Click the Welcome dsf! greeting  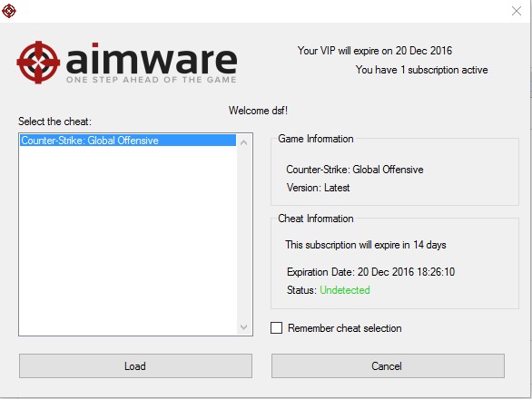tap(258, 111)
